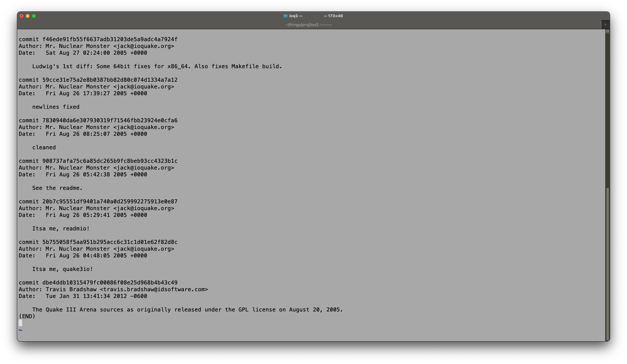Click the commit message "Itsa me, quake3io!"
Viewport: 627px width, 364px height.
[x=62, y=269]
